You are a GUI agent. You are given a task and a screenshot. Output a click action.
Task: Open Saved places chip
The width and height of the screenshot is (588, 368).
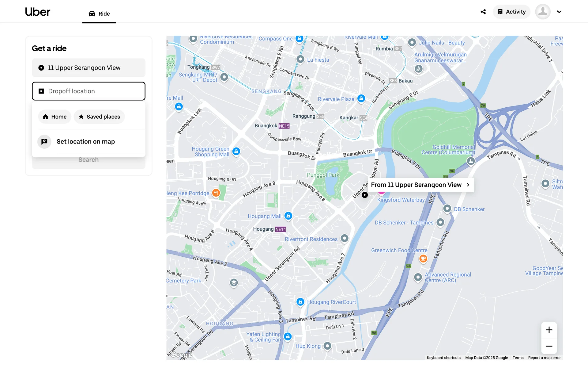point(99,117)
